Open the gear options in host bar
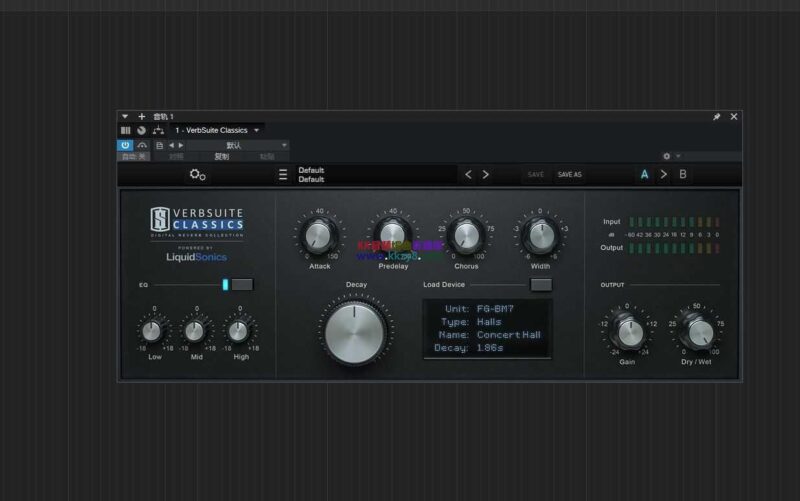Screen dimensions: 800x501 [x=666, y=156]
